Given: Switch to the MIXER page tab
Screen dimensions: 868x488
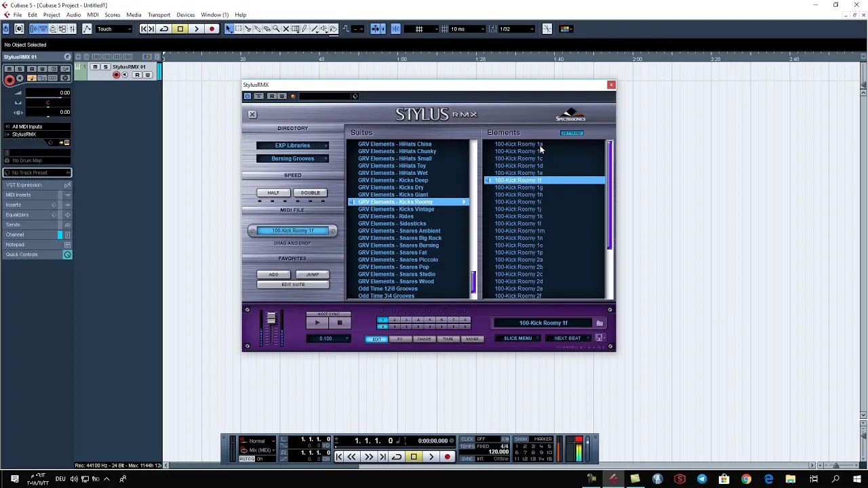Looking at the screenshot, I should point(472,340).
